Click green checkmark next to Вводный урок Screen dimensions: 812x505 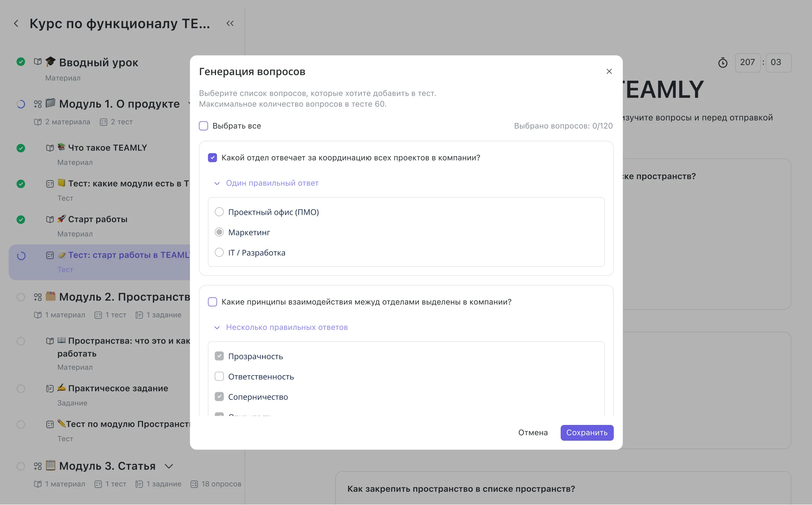[x=21, y=62]
